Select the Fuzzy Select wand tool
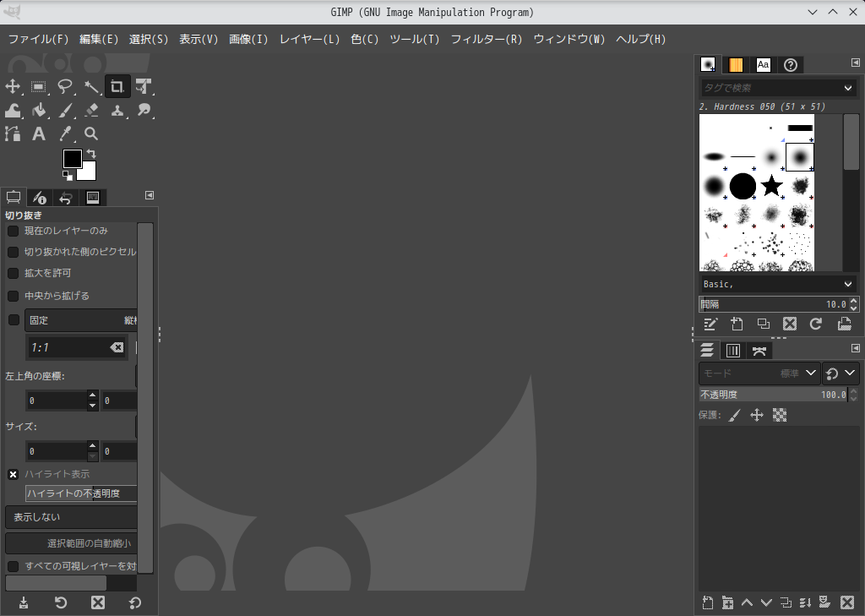 pos(91,87)
